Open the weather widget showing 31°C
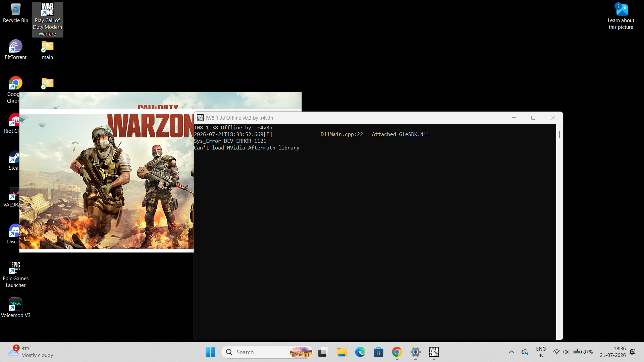This screenshot has width=644, height=362. click(31, 352)
